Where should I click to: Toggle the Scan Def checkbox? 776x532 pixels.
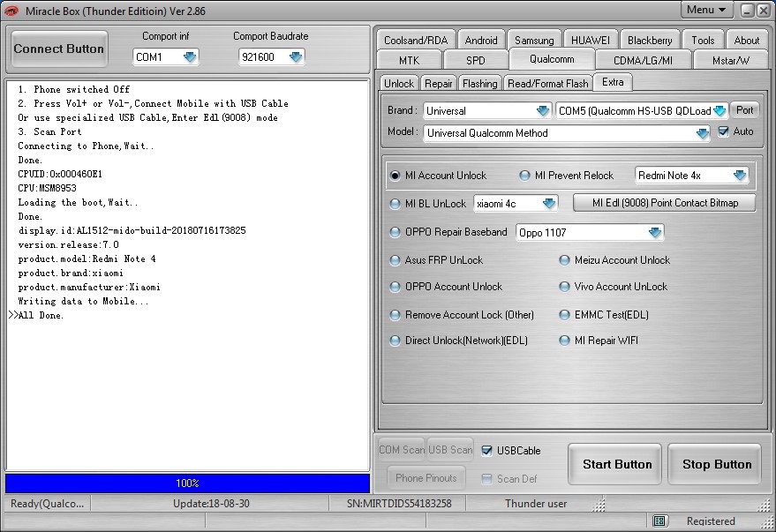click(486, 478)
